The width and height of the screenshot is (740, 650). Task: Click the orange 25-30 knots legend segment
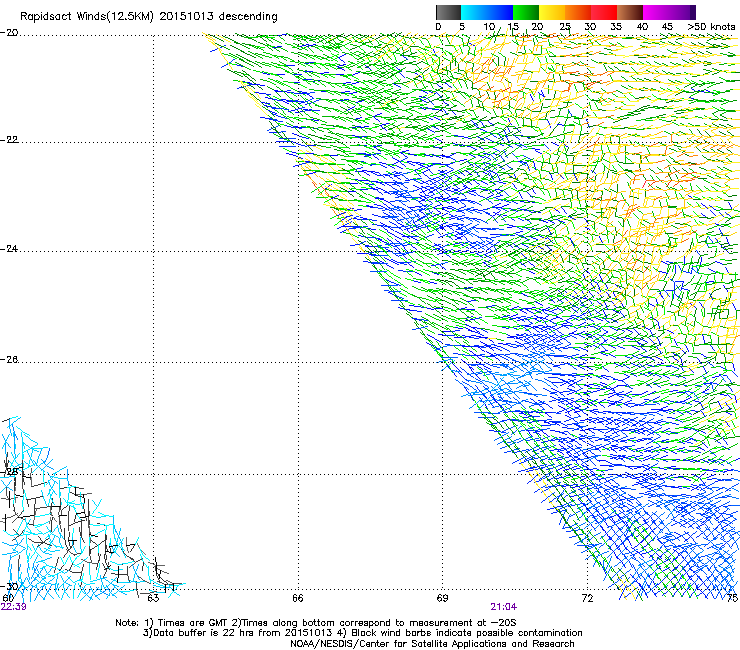tap(578, 12)
